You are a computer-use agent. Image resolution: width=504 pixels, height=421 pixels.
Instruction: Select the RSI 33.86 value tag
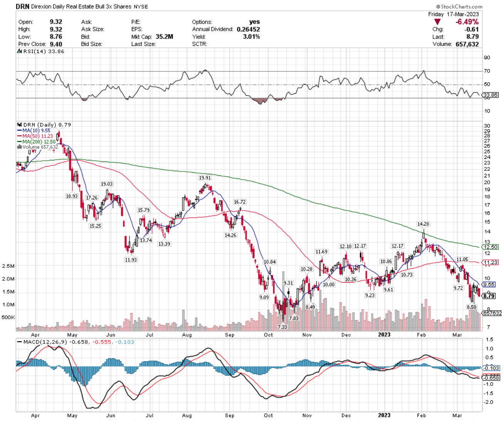490,95
